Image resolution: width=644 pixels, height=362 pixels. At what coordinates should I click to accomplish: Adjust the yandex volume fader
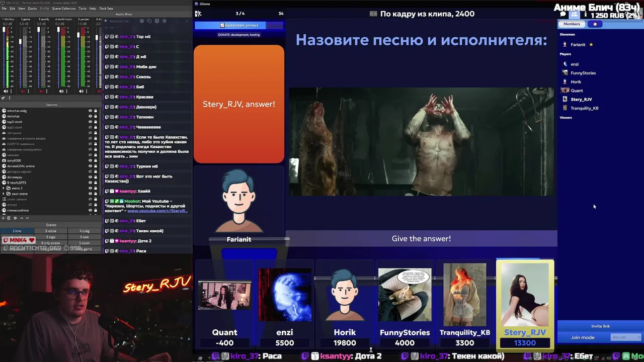pyautogui.click(x=78, y=34)
